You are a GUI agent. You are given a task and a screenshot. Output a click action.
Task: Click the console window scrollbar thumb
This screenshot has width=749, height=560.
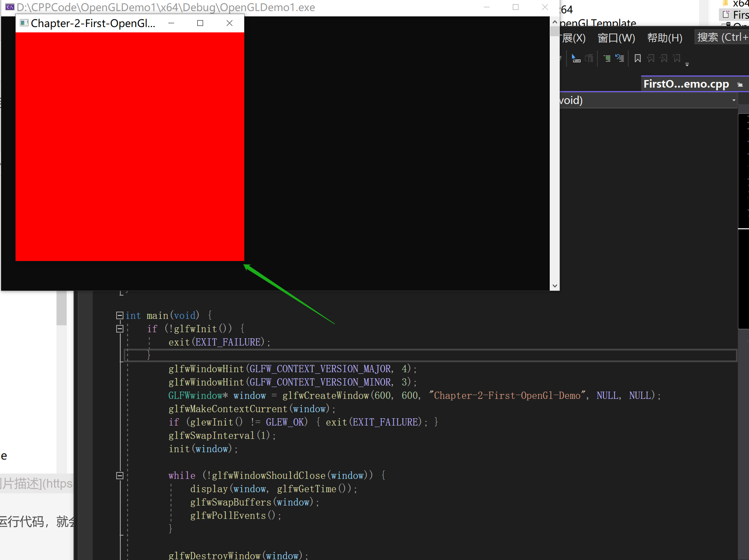click(555, 31)
